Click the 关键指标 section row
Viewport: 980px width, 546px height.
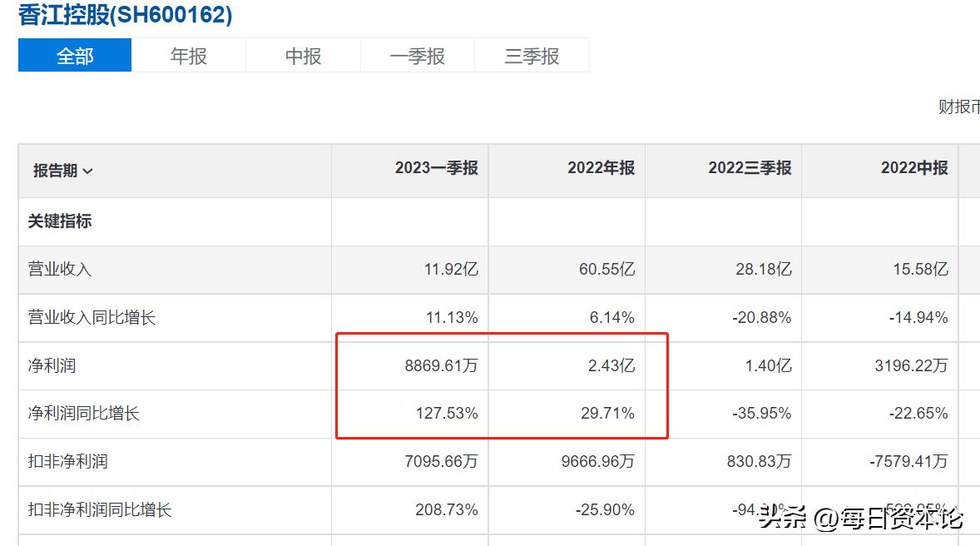(x=60, y=221)
